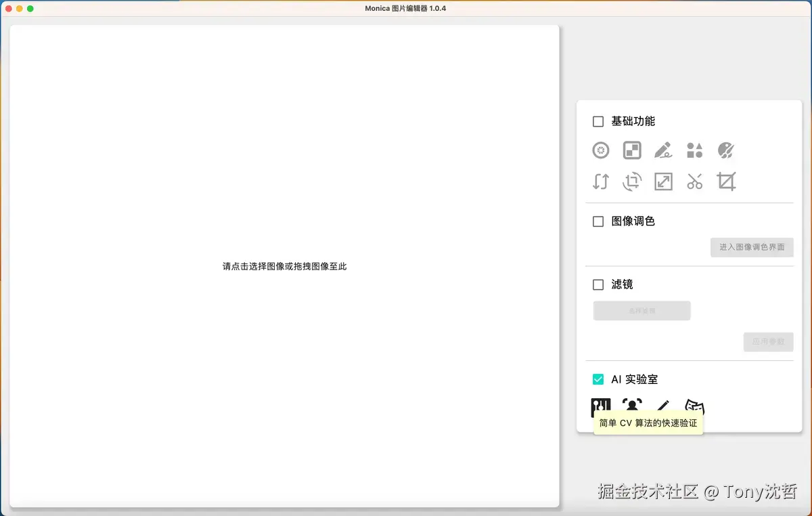Enable the 基础功能 checkbox

(x=598, y=121)
